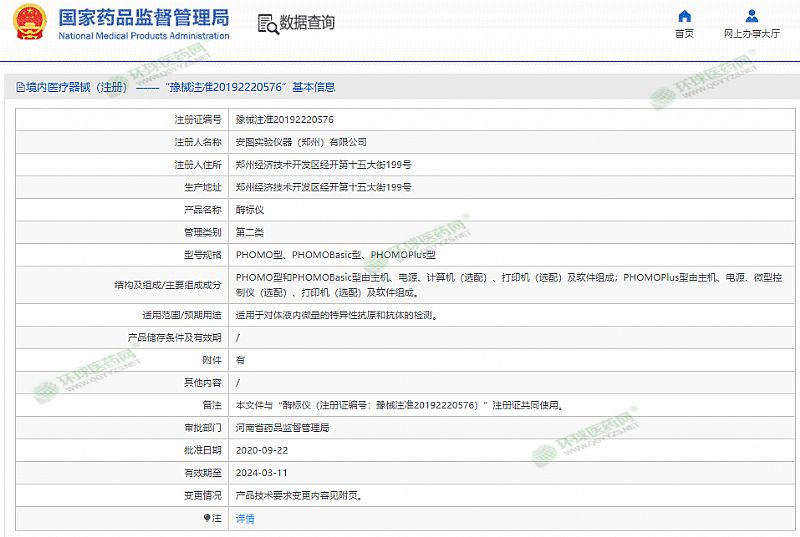Click the document icon before 境内医疗器械

[20, 87]
